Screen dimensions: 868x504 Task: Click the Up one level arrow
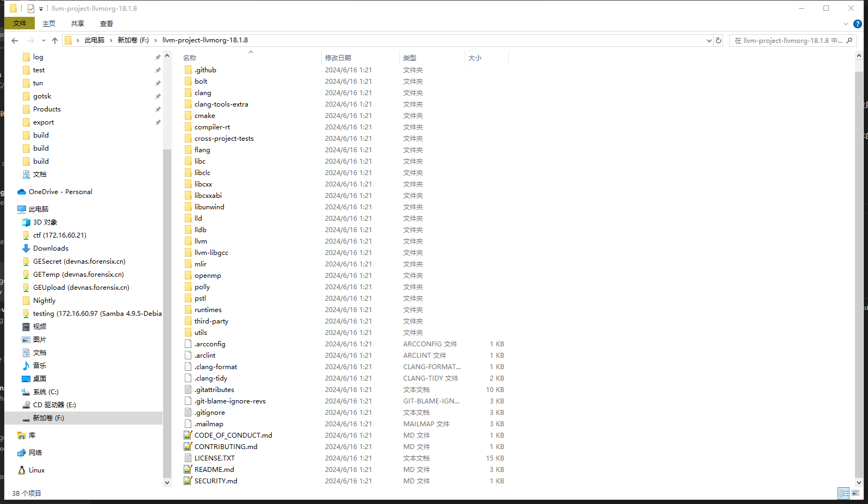pyautogui.click(x=55, y=41)
